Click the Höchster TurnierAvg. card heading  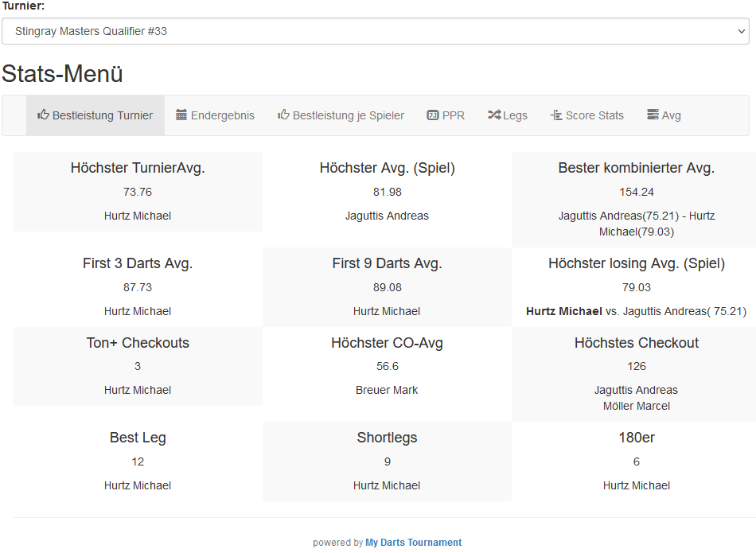138,168
